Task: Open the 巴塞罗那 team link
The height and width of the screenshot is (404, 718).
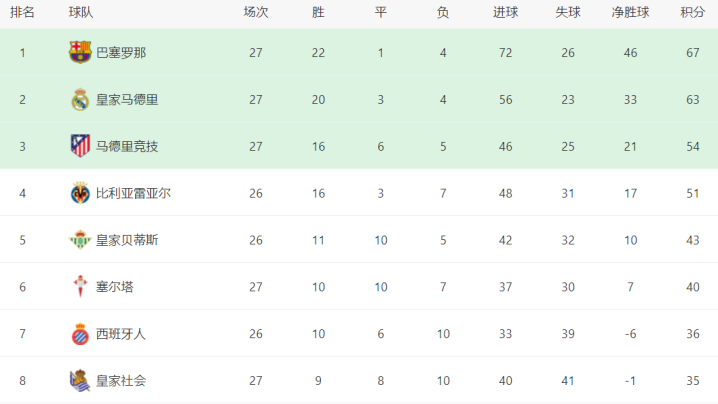Action: (x=121, y=52)
